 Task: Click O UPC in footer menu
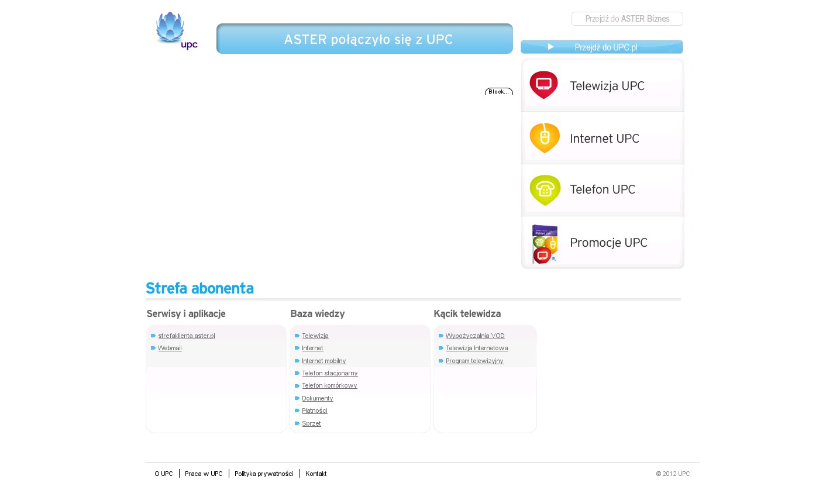(x=164, y=474)
